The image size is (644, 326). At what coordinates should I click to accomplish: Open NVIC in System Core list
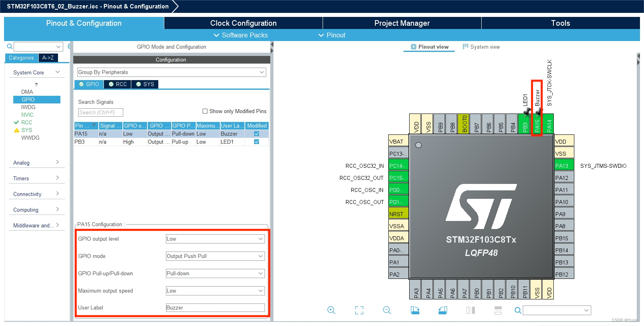[x=27, y=115]
